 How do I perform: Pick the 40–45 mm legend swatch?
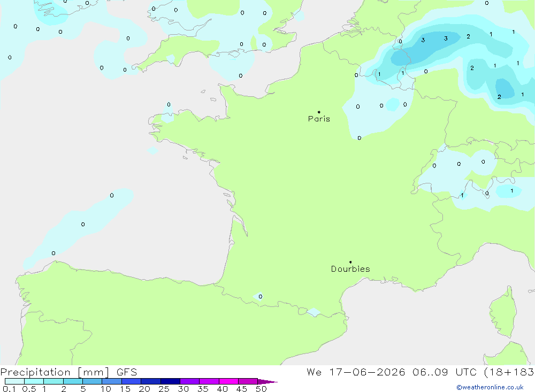pyautogui.click(x=228, y=381)
